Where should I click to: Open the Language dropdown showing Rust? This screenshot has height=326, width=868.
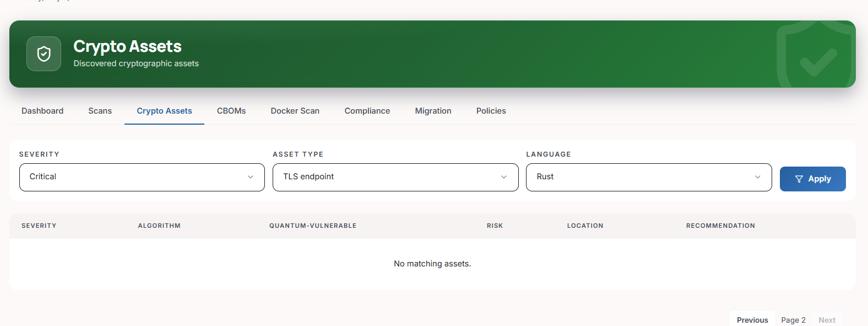click(x=649, y=177)
